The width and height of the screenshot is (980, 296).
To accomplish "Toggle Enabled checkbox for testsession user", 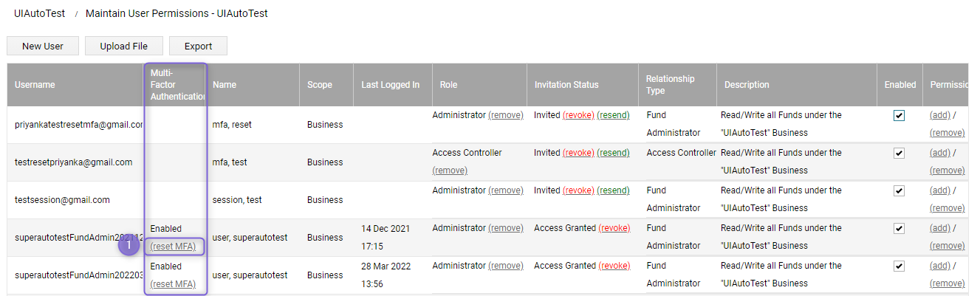I will click(899, 190).
